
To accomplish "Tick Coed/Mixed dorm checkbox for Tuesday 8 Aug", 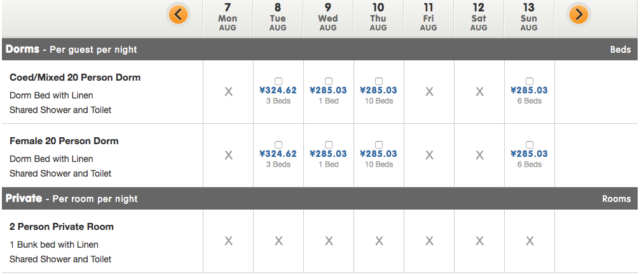I will 278,81.
